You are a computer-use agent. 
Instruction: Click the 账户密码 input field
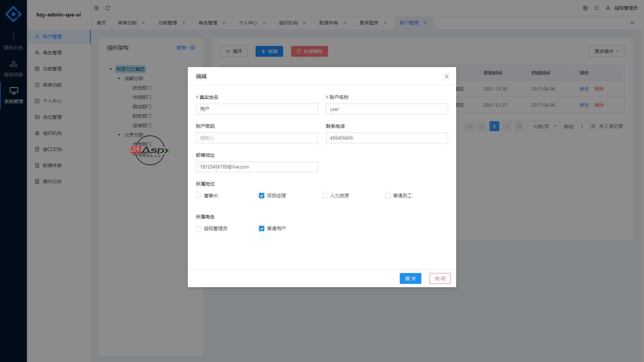[x=257, y=138]
